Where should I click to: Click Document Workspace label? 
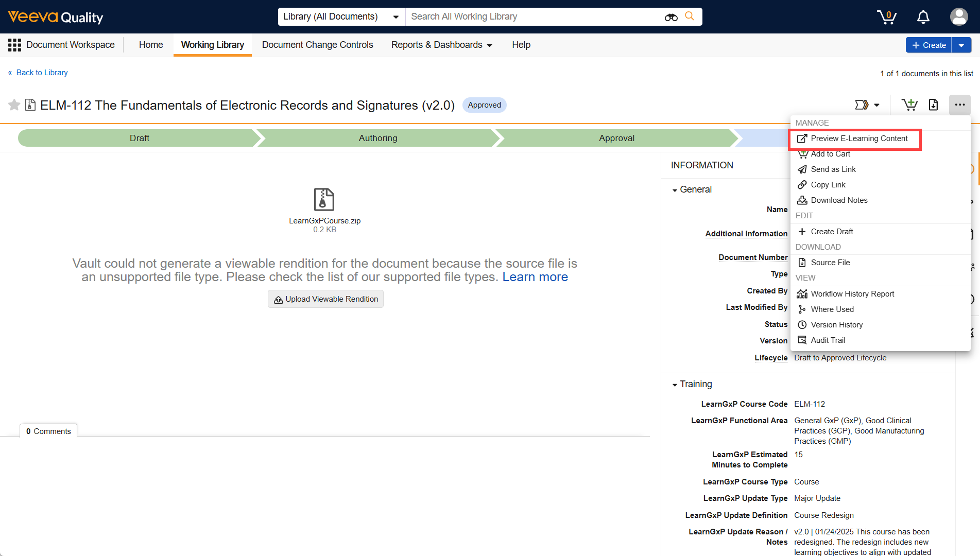[71, 45]
